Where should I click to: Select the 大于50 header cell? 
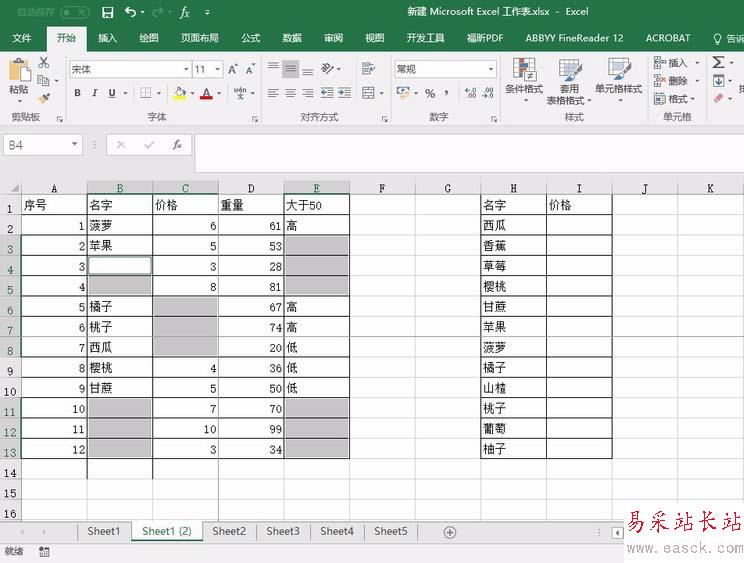click(316, 205)
